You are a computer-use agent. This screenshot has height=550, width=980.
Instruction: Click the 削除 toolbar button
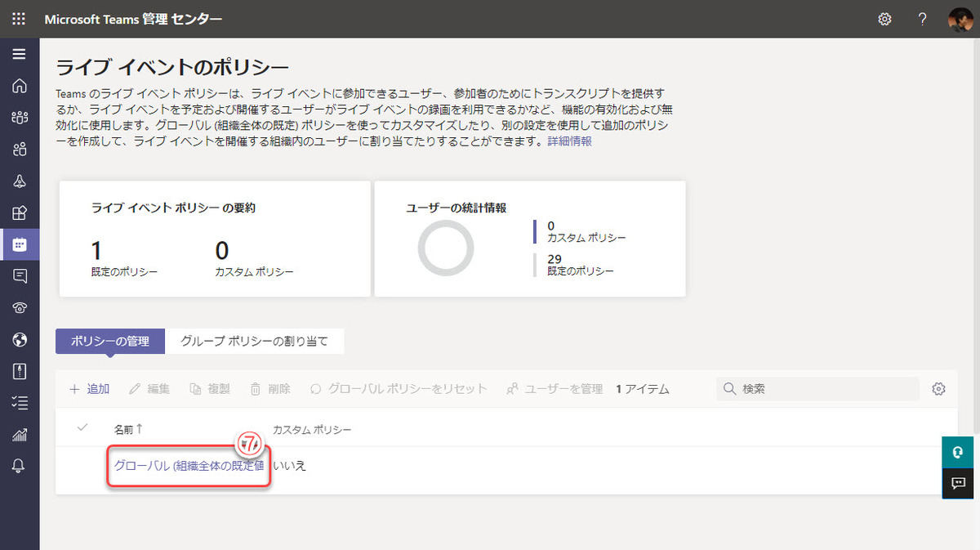270,389
